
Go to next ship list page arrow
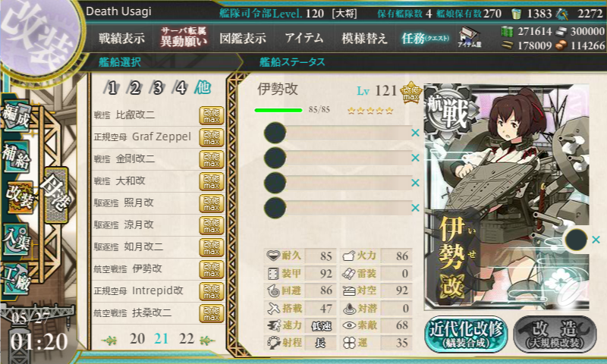pos(207,340)
